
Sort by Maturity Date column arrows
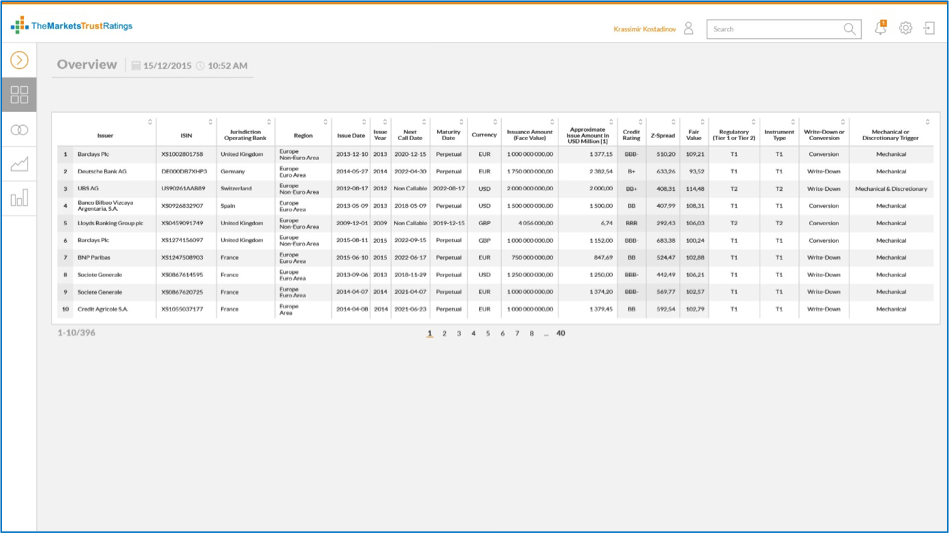(x=461, y=122)
